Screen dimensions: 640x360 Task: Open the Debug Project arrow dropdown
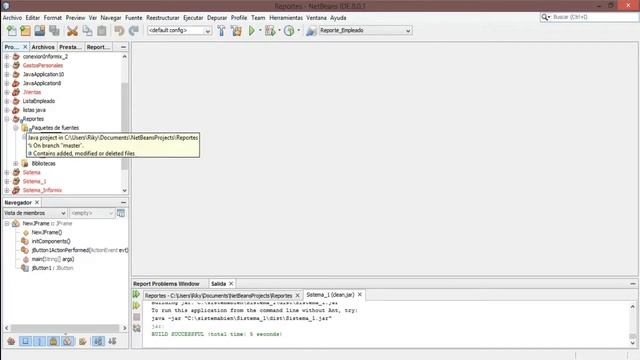(x=279, y=31)
